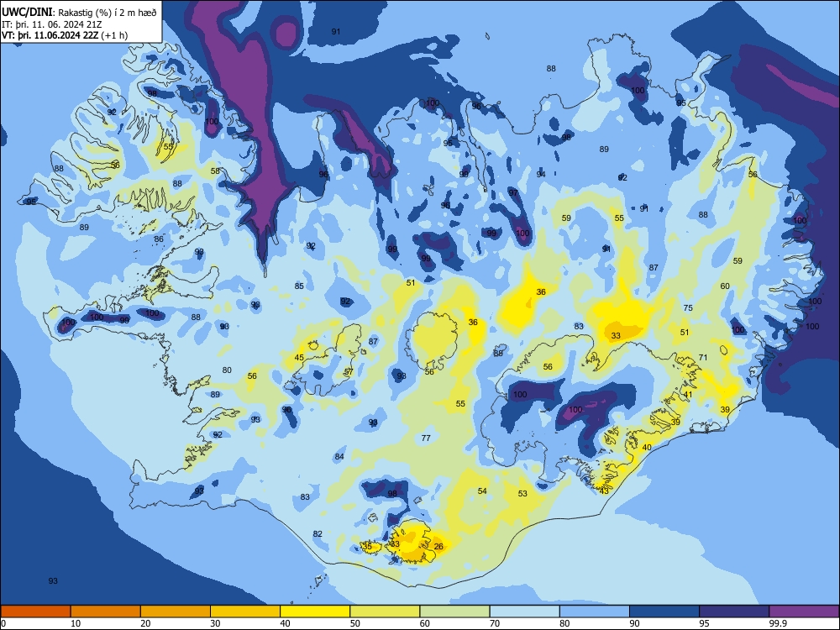Click the '84' humidity value on the map

click(x=339, y=456)
